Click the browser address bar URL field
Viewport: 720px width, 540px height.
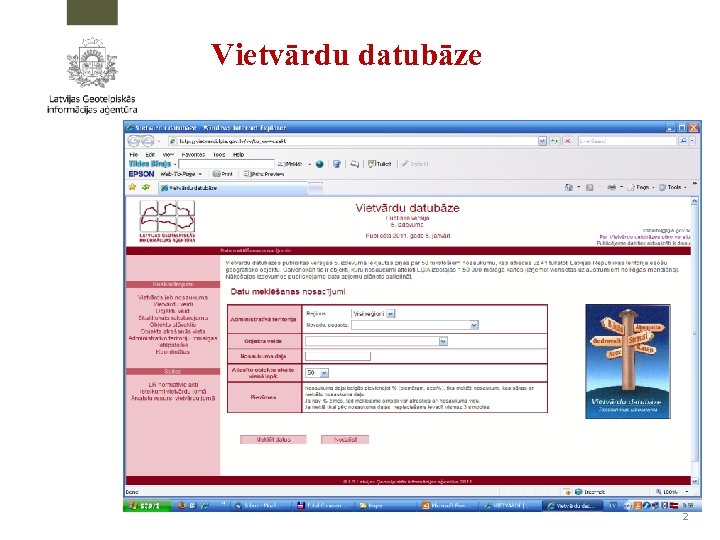click(353, 141)
